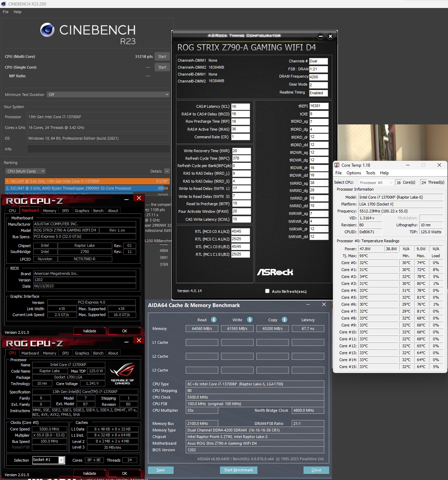Minimize the ASRock Timing Configurator window
Screen dimensions: 448x480
(320, 36)
